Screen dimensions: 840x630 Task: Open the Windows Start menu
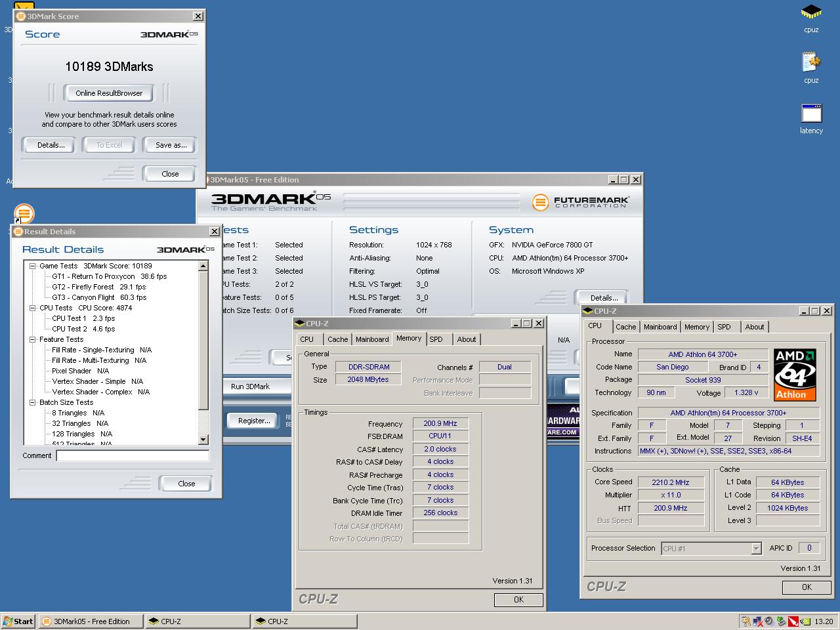(x=18, y=621)
